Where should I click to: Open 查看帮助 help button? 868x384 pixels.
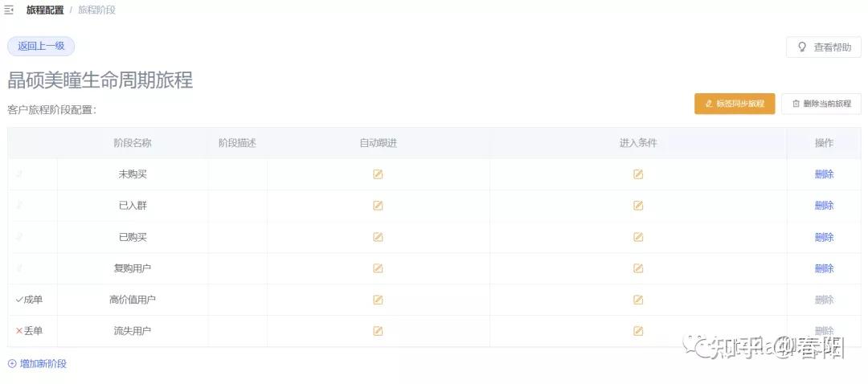click(824, 47)
